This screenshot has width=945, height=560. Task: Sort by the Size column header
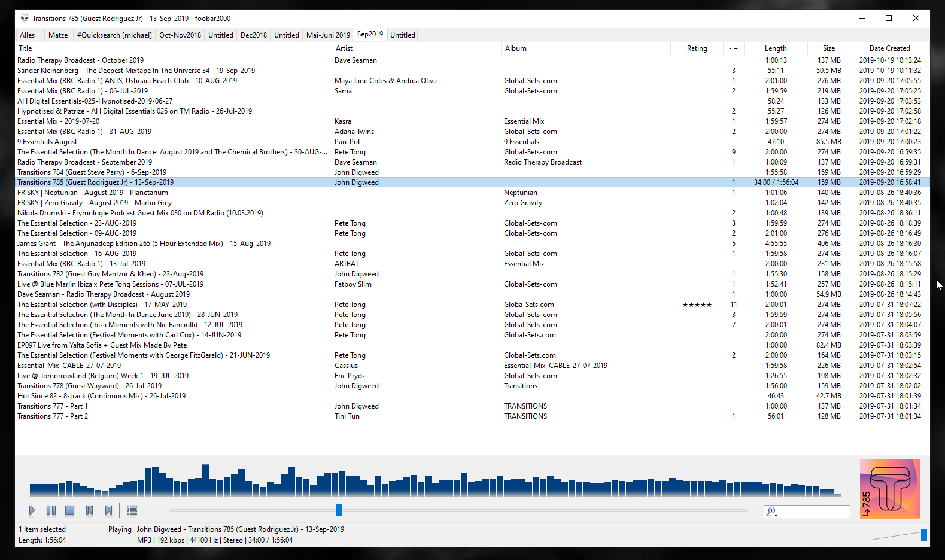click(x=829, y=48)
